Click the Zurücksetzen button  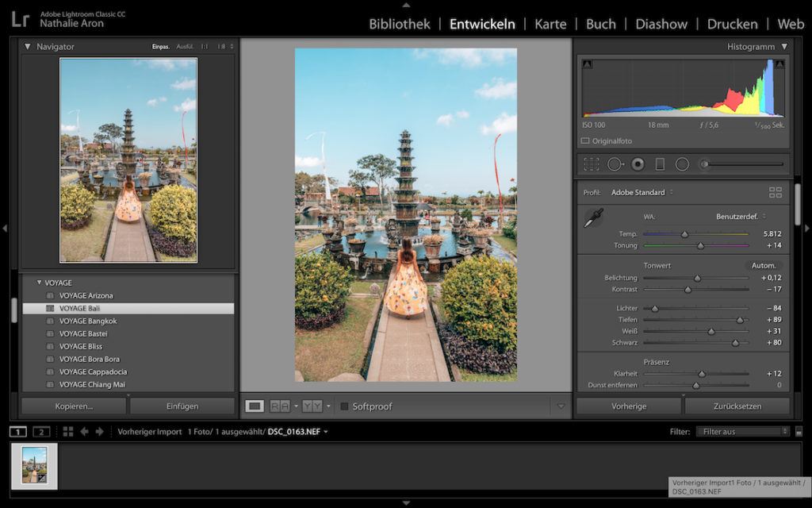737,406
